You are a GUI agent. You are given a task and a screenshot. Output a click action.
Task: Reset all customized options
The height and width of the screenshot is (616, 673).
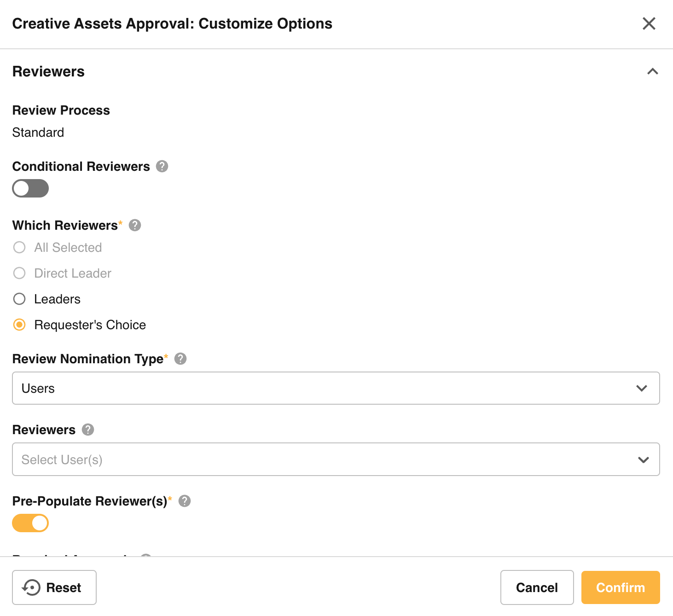[54, 587]
